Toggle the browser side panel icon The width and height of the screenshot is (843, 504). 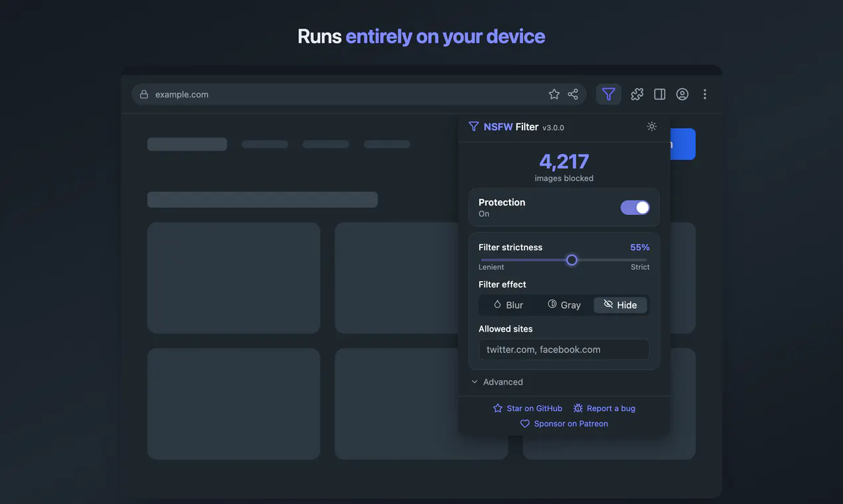[x=660, y=94]
